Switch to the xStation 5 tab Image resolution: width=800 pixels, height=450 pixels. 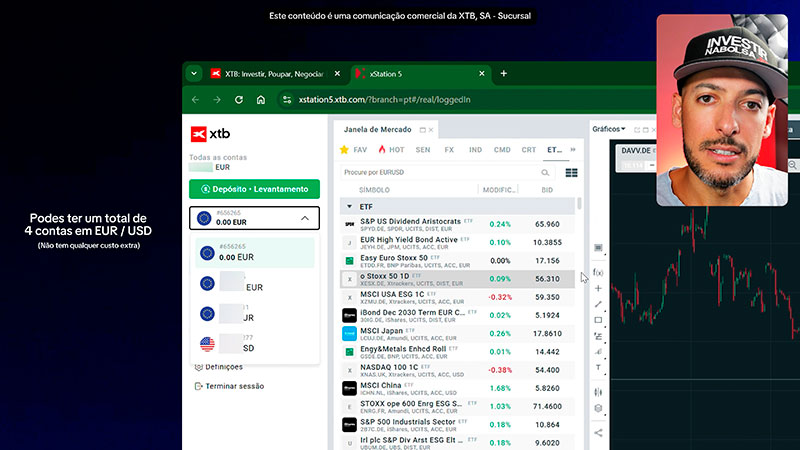pyautogui.click(x=421, y=74)
